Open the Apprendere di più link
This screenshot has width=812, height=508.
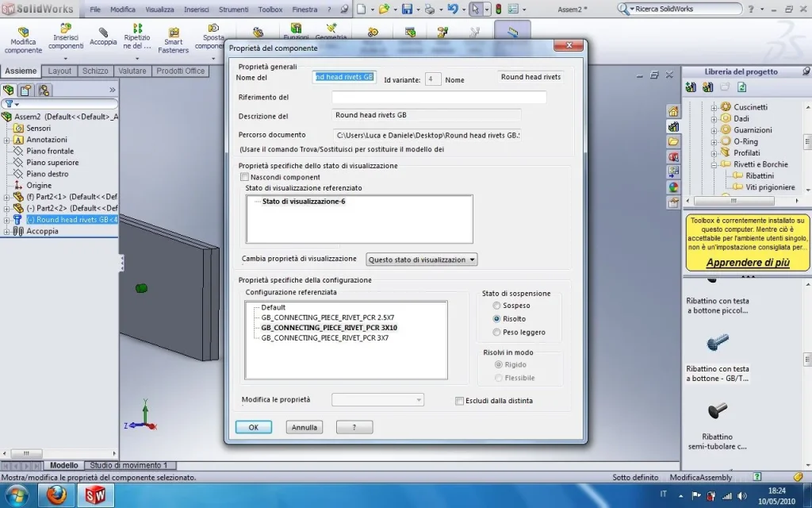pyautogui.click(x=748, y=262)
